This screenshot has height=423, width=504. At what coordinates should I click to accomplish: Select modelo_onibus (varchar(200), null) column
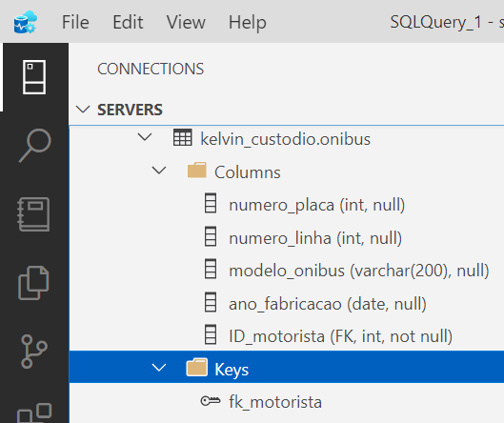[359, 271]
